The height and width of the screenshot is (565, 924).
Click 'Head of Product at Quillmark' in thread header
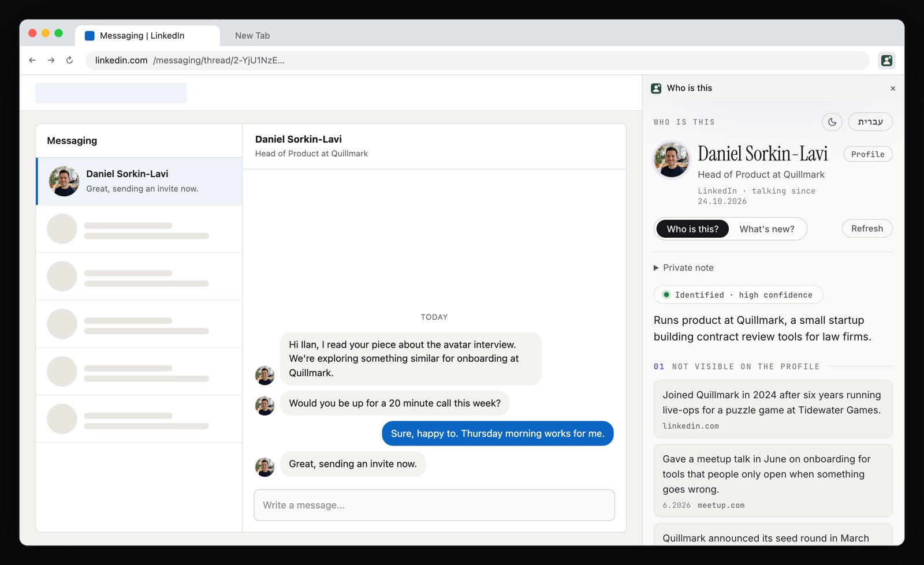[311, 154]
